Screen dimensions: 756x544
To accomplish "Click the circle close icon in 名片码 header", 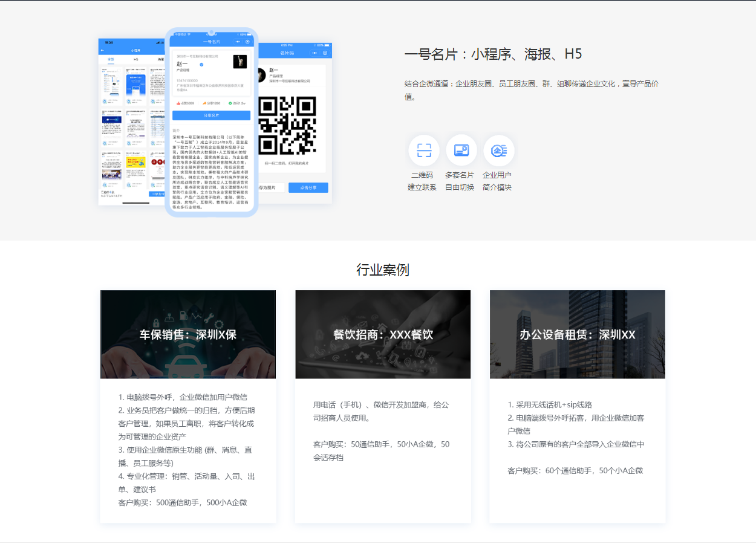I will (325, 53).
